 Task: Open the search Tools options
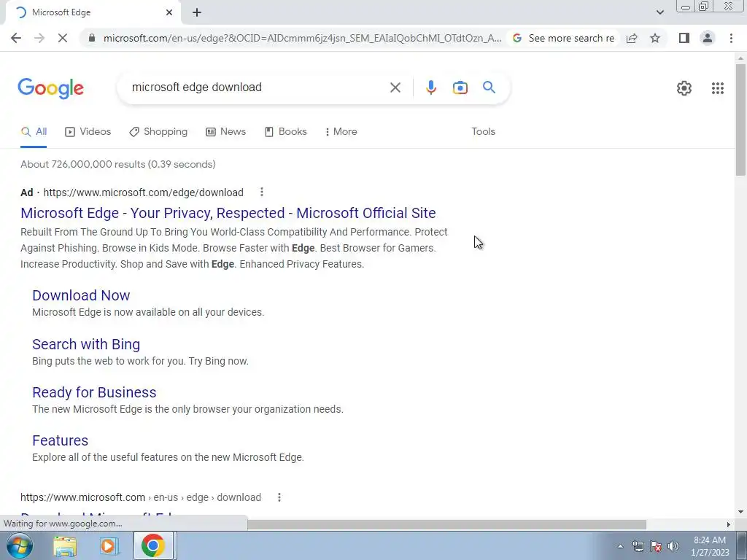pyautogui.click(x=483, y=132)
